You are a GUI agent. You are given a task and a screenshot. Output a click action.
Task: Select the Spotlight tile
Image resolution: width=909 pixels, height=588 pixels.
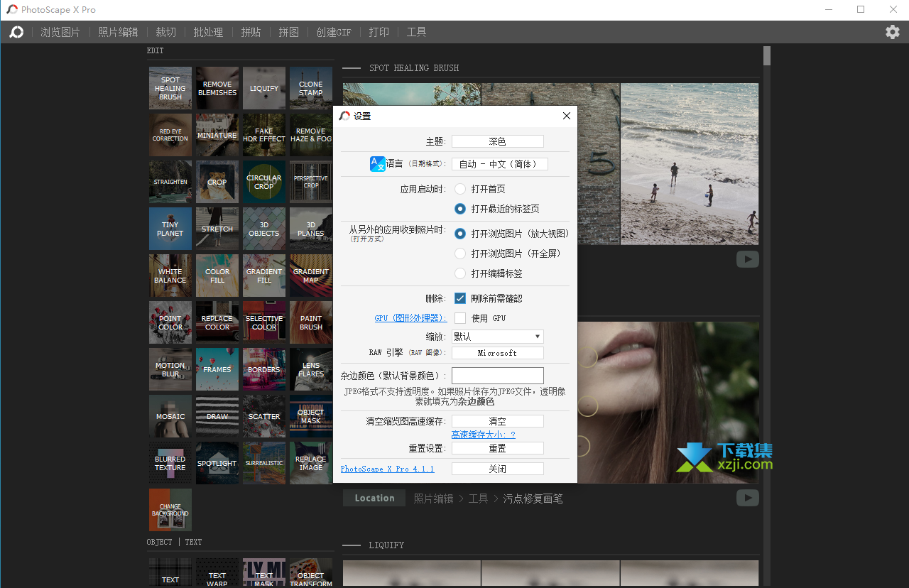[217, 463]
